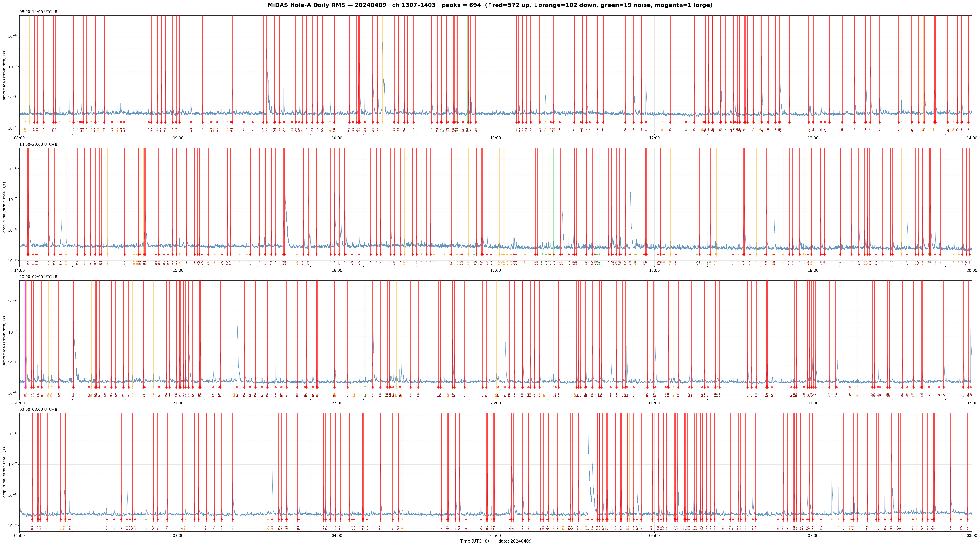The height and width of the screenshot is (546, 980).
Task: Click the red peak label 551
Action: (167, 528)
